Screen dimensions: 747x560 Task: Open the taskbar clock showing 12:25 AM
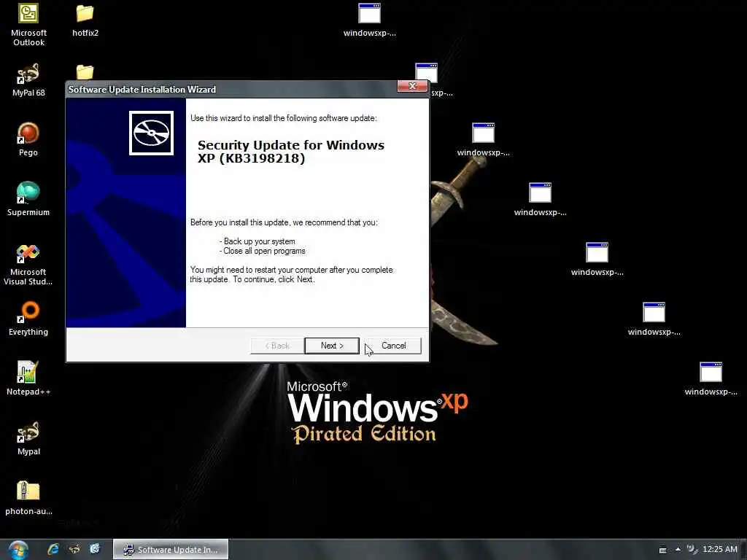720,549
